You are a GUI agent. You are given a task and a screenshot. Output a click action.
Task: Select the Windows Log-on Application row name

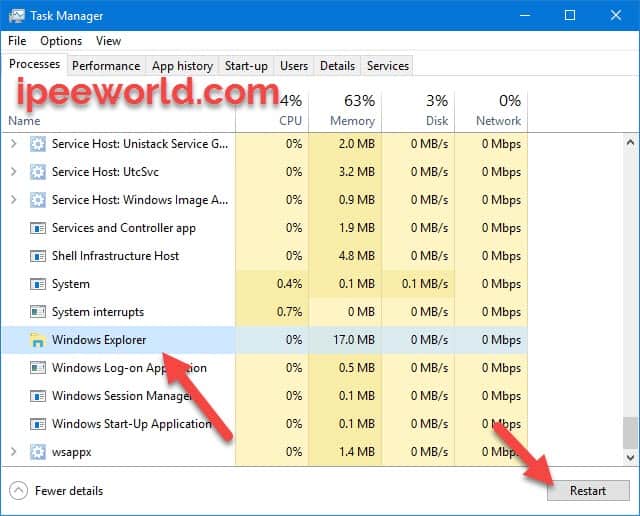coord(129,368)
